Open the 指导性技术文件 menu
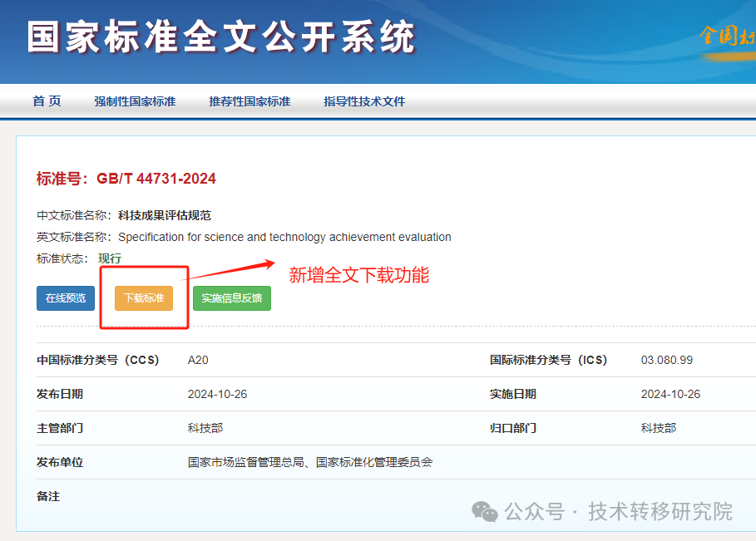This screenshot has width=756, height=541. [363, 101]
